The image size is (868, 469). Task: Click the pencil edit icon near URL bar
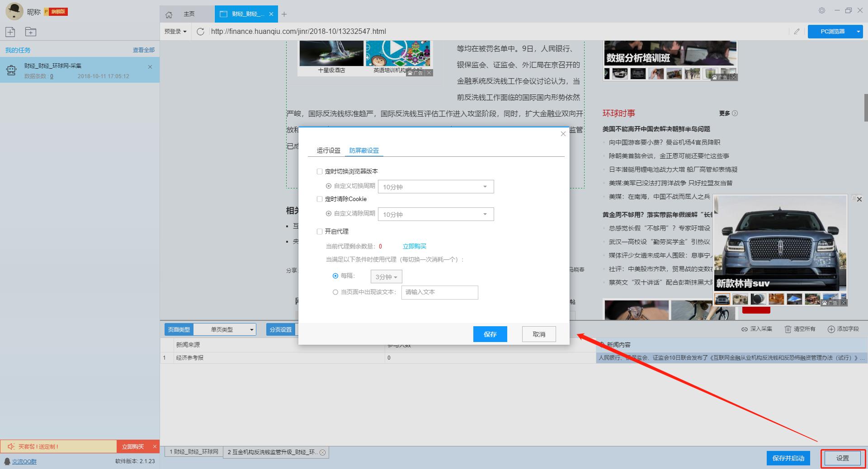coord(797,31)
